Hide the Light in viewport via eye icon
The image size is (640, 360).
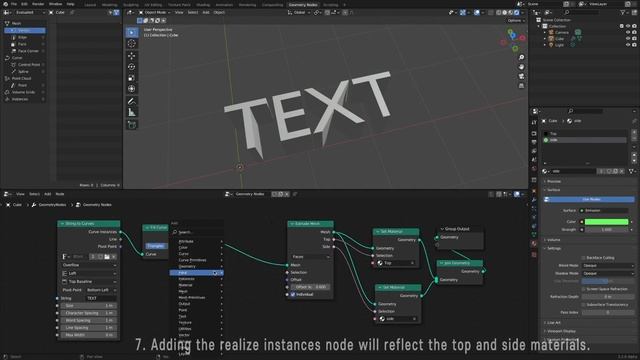pyautogui.click(x=628, y=45)
